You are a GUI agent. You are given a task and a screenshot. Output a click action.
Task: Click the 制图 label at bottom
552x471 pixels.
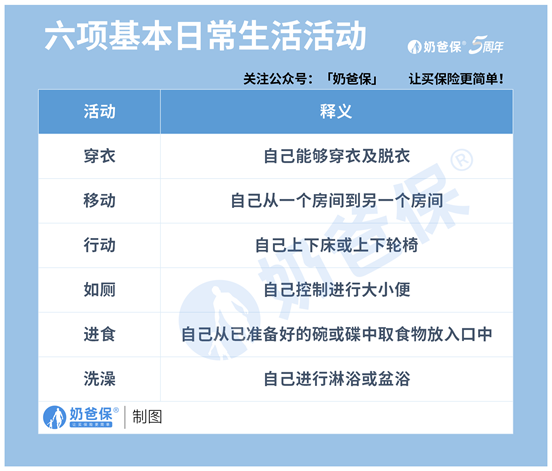click(147, 417)
